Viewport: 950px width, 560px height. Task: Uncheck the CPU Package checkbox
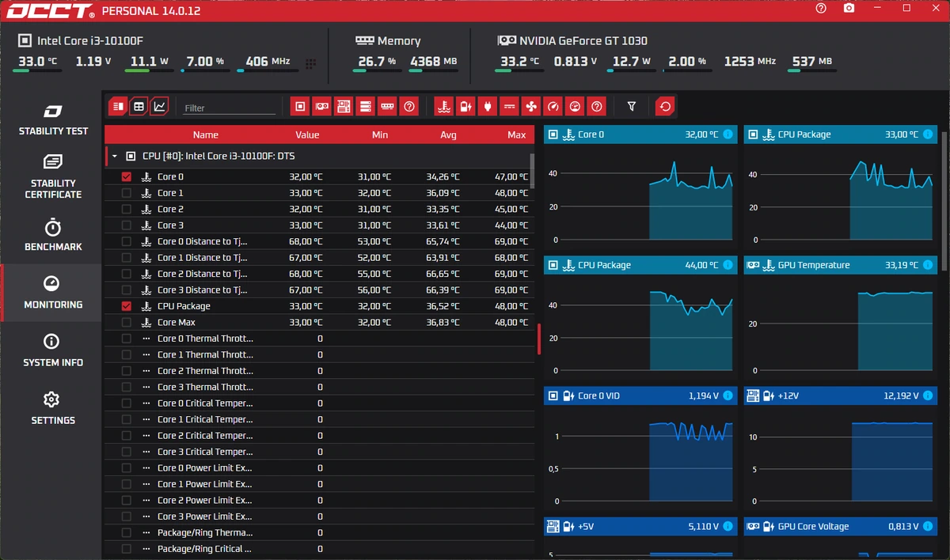[127, 306]
